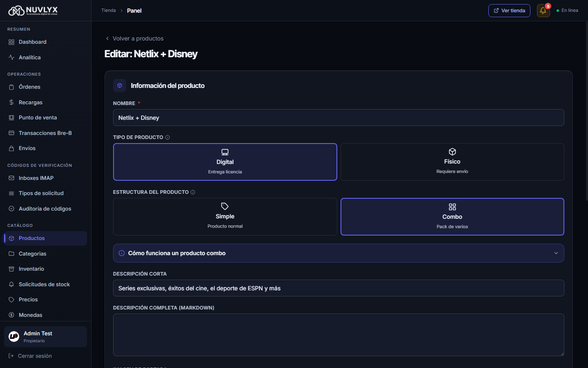Click the Inventario archive icon
The width and height of the screenshot is (588, 368).
click(11, 269)
